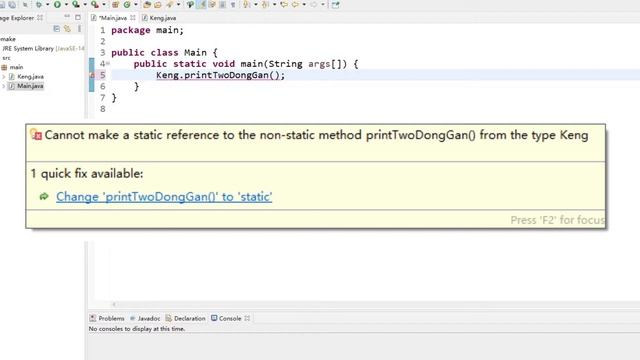The width and height of the screenshot is (640, 360).
Task: Click the main package icon
Action: click(4, 67)
